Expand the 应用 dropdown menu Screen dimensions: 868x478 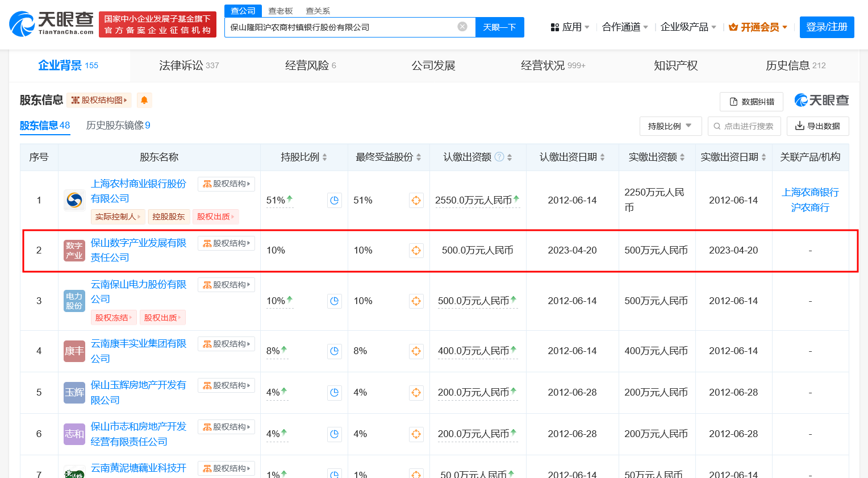[x=570, y=27]
